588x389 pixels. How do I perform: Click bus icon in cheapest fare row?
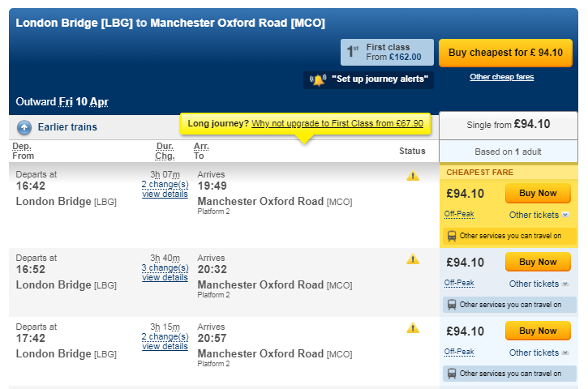[x=451, y=236]
